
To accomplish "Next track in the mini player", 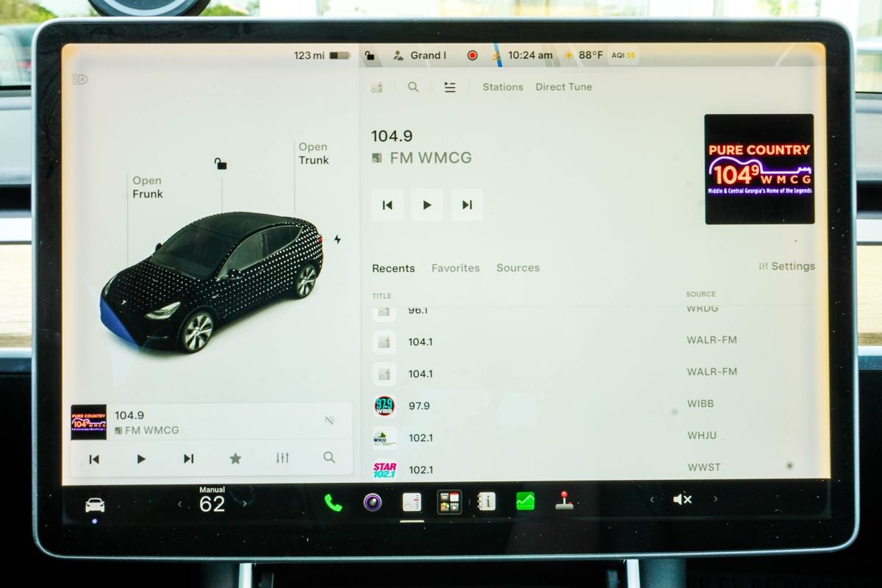I will [x=188, y=459].
